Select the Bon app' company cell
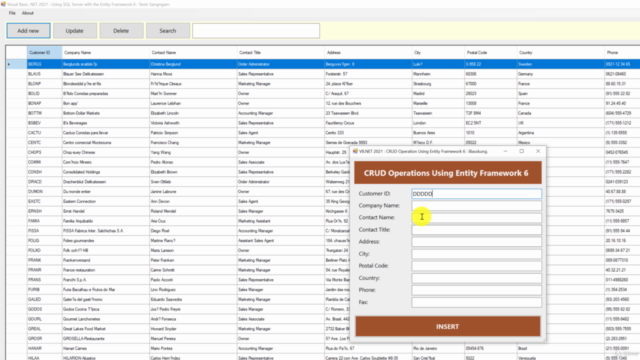The height and width of the screenshot is (360, 640). 106,103
